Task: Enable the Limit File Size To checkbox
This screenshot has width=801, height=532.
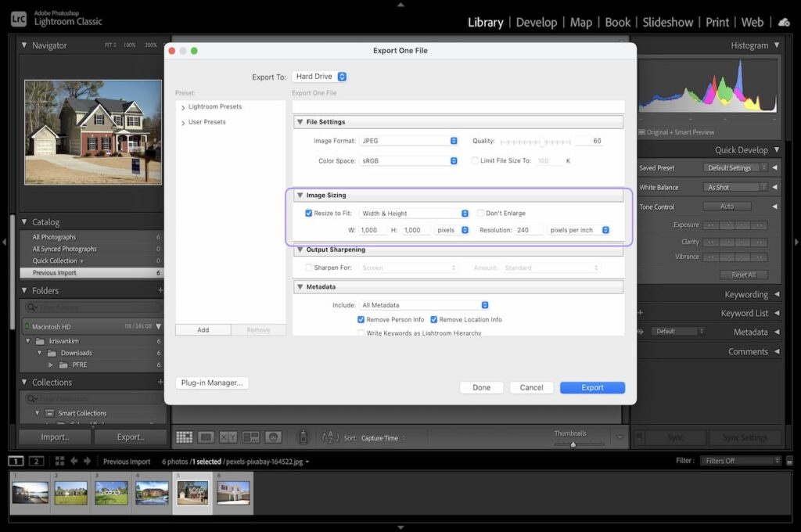Action: (x=475, y=160)
